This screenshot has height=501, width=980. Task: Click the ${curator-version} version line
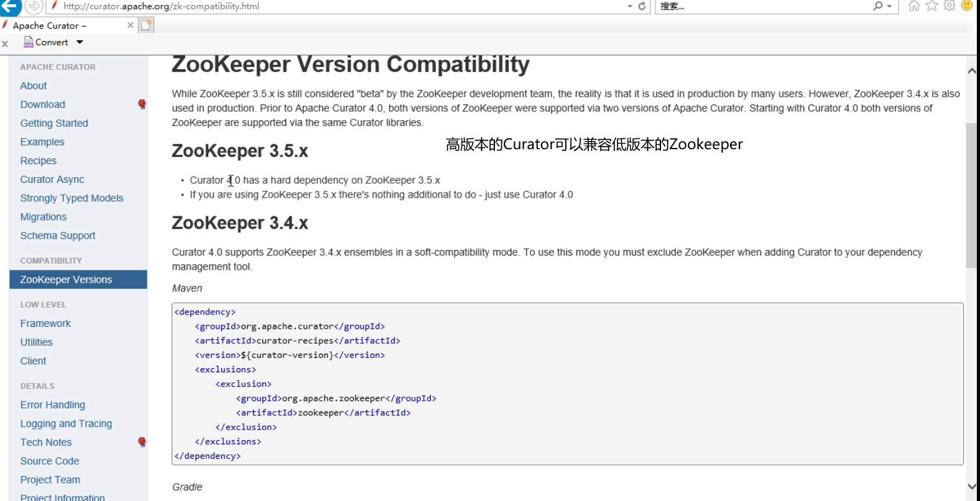click(x=290, y=355)
